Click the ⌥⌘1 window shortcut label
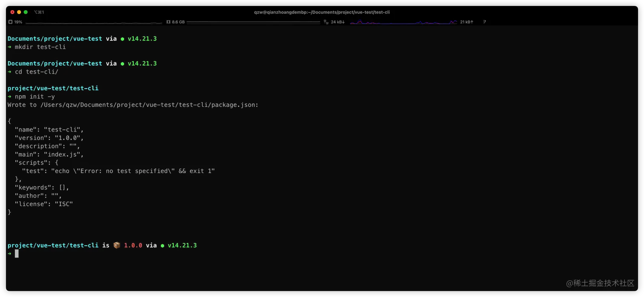The height and width of the screenshot is (297, 644). click(39, 12)
